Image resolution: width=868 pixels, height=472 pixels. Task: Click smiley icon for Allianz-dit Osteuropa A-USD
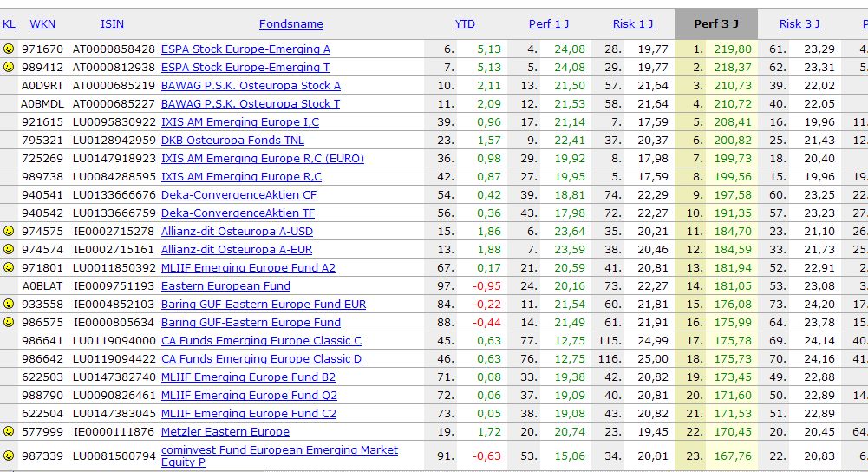(9, 231)
